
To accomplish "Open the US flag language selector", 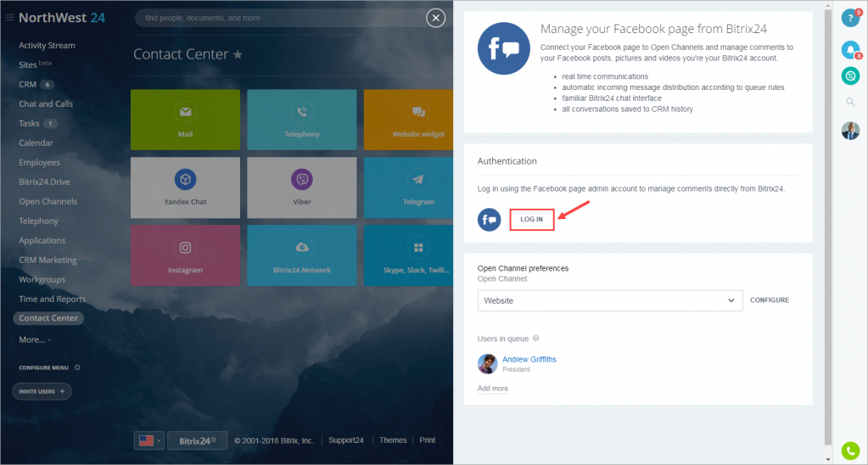I will pos(149,440).
